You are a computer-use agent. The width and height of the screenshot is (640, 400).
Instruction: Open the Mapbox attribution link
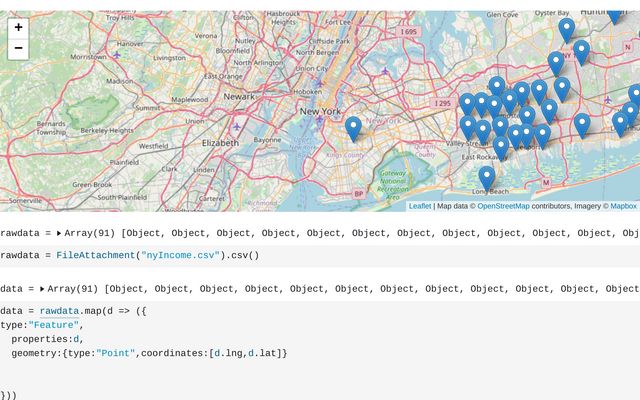[623, 206]
